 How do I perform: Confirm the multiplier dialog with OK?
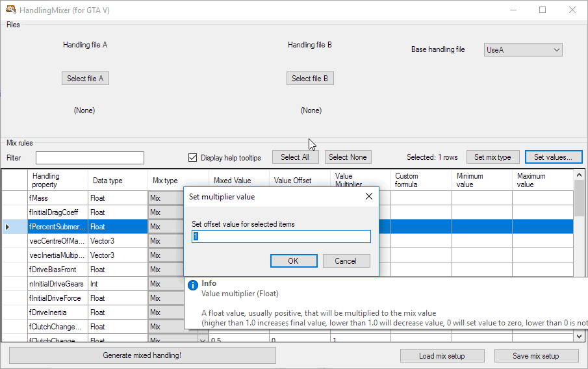(294, 261)
